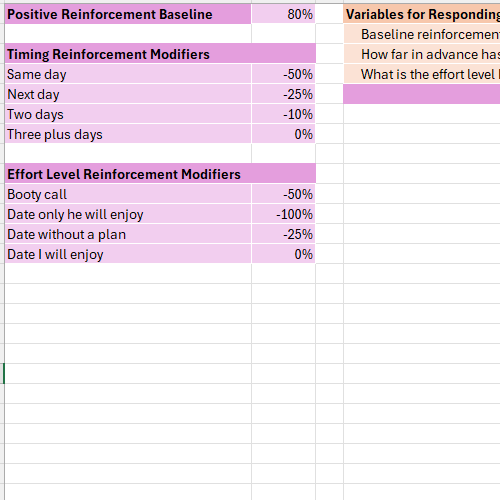The height and width of the screenshot is (500, 500).
Task: Select the -100% value cell
Action: (283, 214)
